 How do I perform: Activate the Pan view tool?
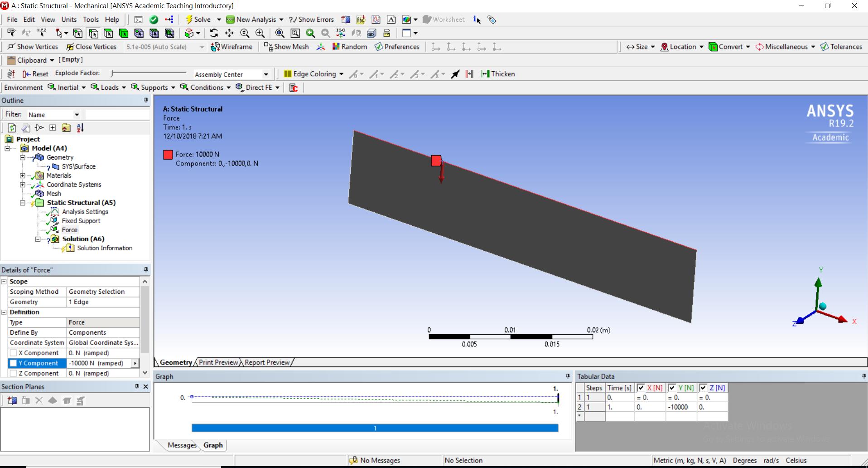pos(229,33)
